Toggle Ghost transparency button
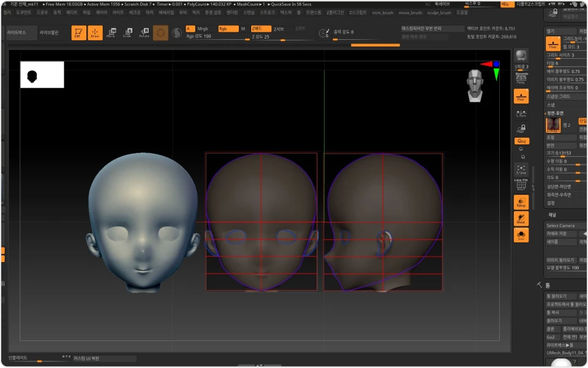 tap(521, 219)
